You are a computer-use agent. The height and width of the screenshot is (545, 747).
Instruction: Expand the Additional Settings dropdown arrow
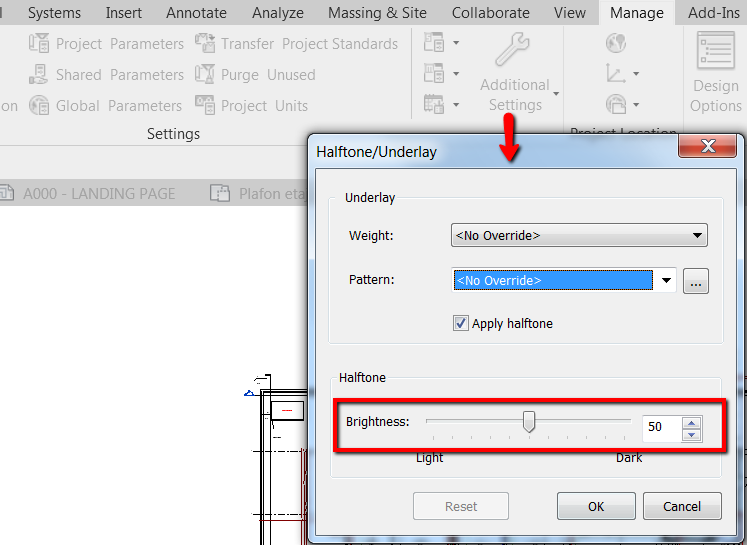pos(556,94)
